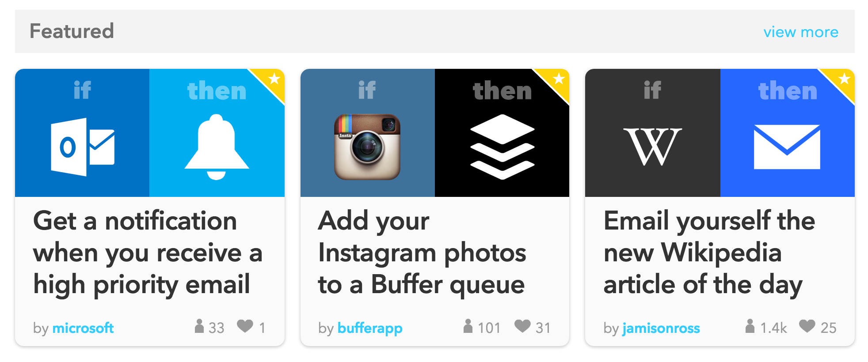This screenshot has width=868, height=362.
Task: Click the Wikipedia W icon
Action: pos(653,147)
